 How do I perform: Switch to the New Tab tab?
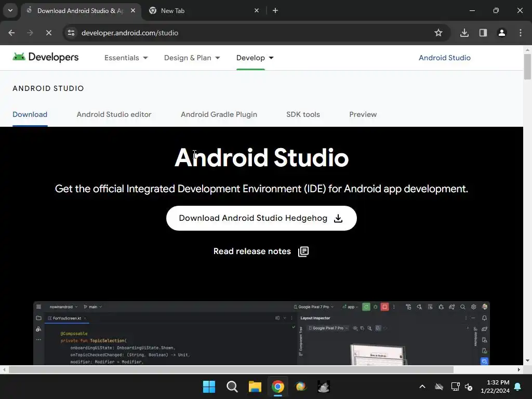click(x=204, y=10)
